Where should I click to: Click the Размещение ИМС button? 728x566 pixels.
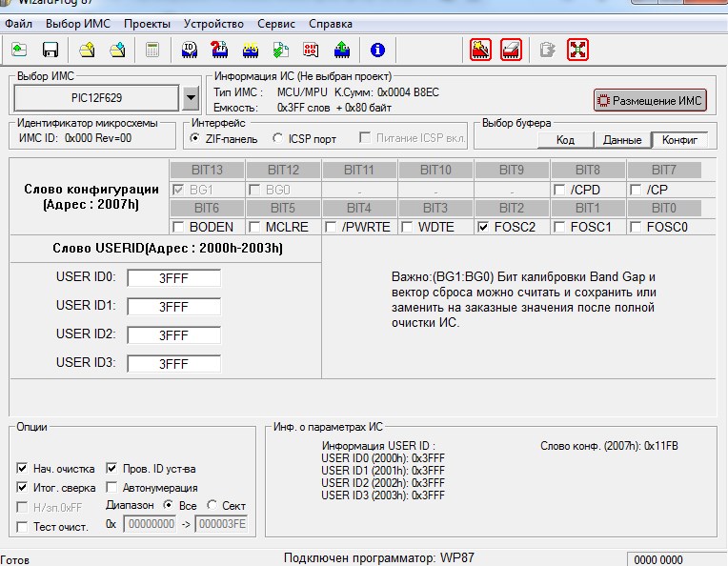(650, 100)
